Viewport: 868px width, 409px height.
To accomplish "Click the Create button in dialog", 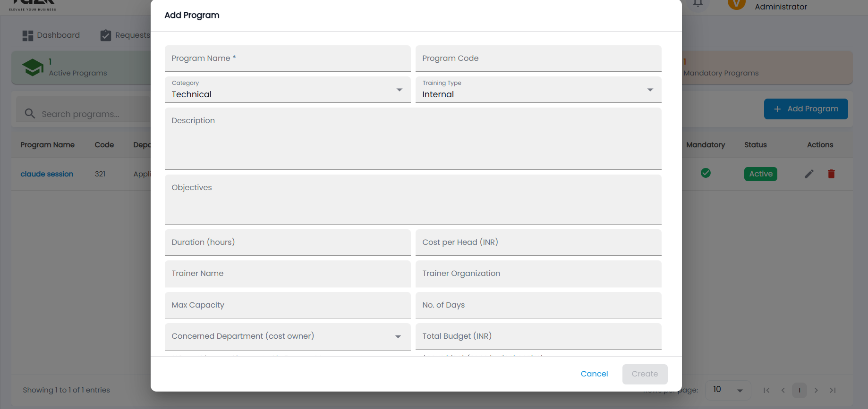I will [x=645, y=374].
